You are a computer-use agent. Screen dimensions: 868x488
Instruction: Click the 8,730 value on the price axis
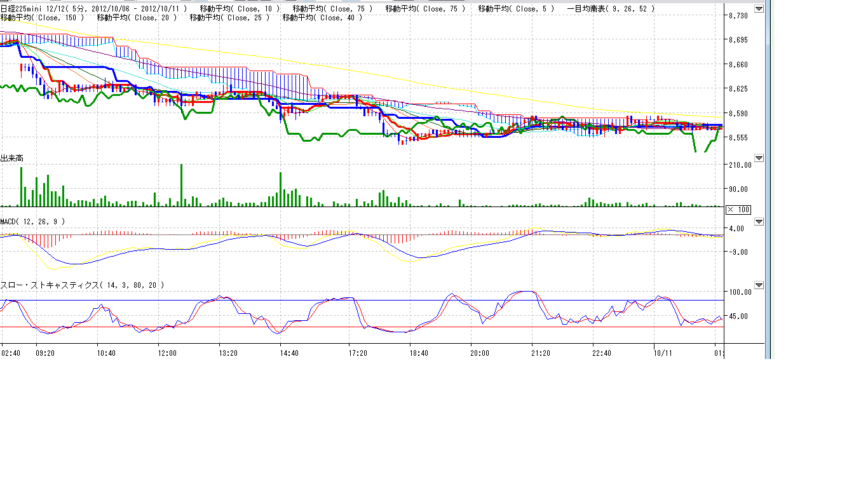[x=739, y=16]
